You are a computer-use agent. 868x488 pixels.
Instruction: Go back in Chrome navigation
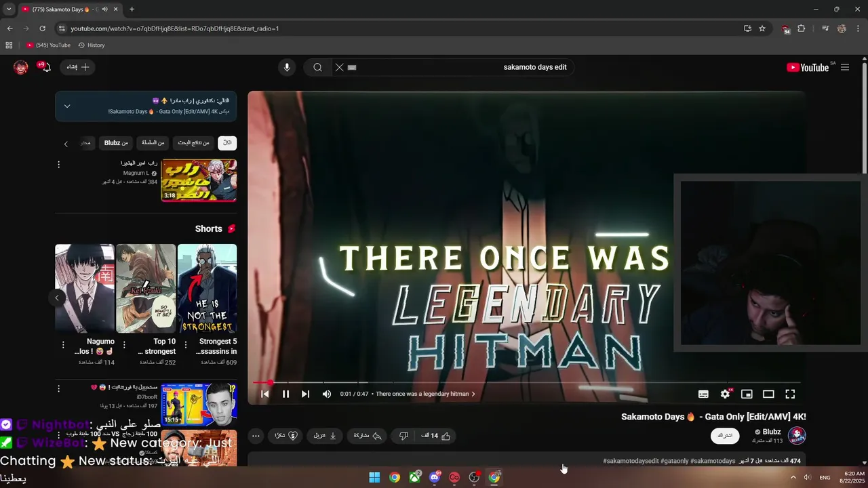coord(9,28)
